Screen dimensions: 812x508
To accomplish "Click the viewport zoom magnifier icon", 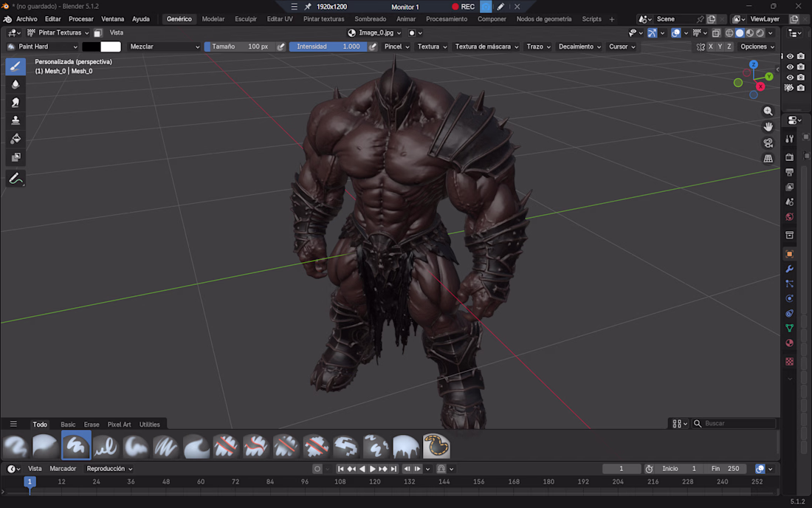I will [768, 111].
